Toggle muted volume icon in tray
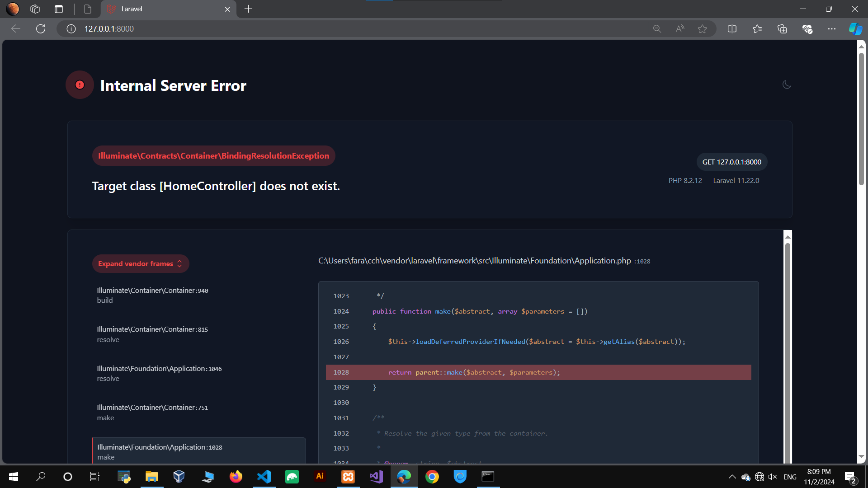 pos(773,477)
